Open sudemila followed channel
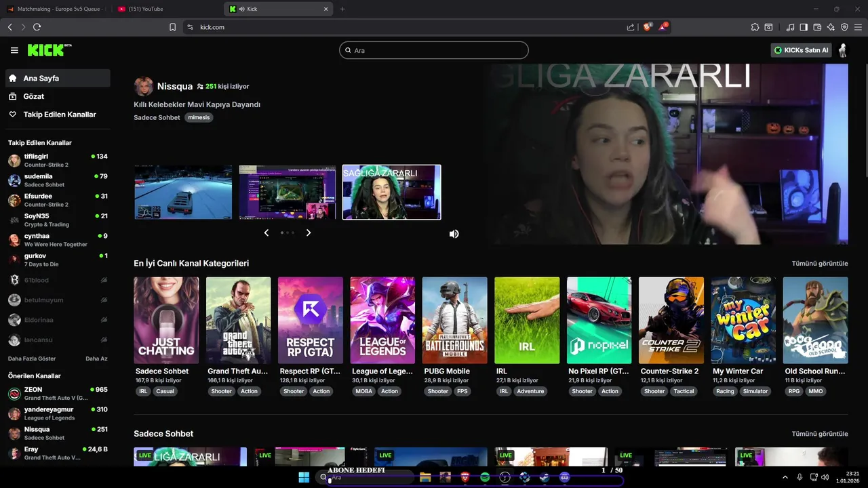This screenshot has width=868, height=488. pyautogui.click(x=57, y=180)
